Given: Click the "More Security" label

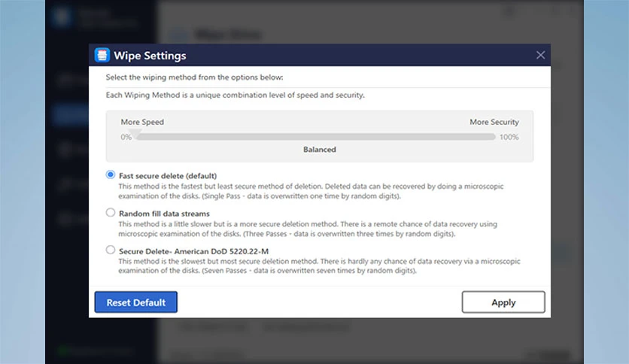Looking at the screenshot, I should tap(494, 122).
